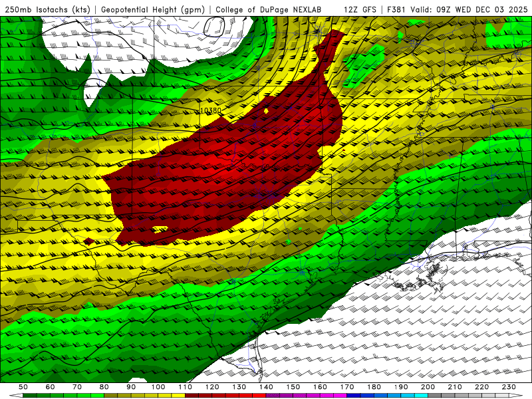
Task: Select the magenta swatch below '160'
Action: [x=327, y=396]
